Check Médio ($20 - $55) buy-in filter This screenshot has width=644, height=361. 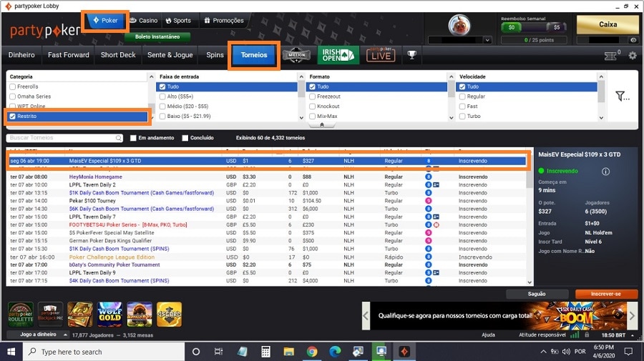pyautogui.click(x=162, y=107)
